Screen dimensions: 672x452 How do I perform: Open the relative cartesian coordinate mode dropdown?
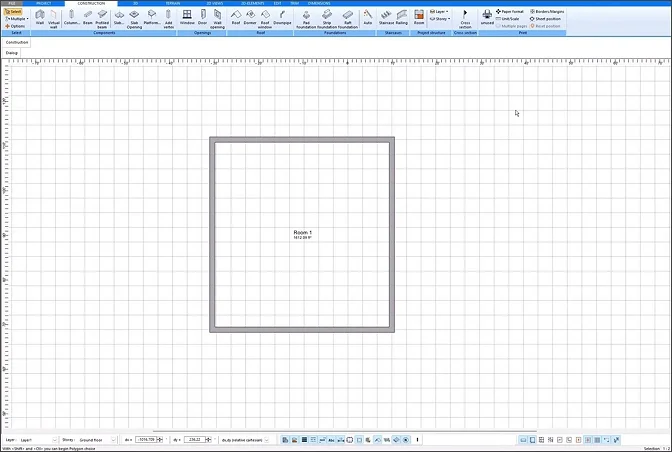point(245,440)
